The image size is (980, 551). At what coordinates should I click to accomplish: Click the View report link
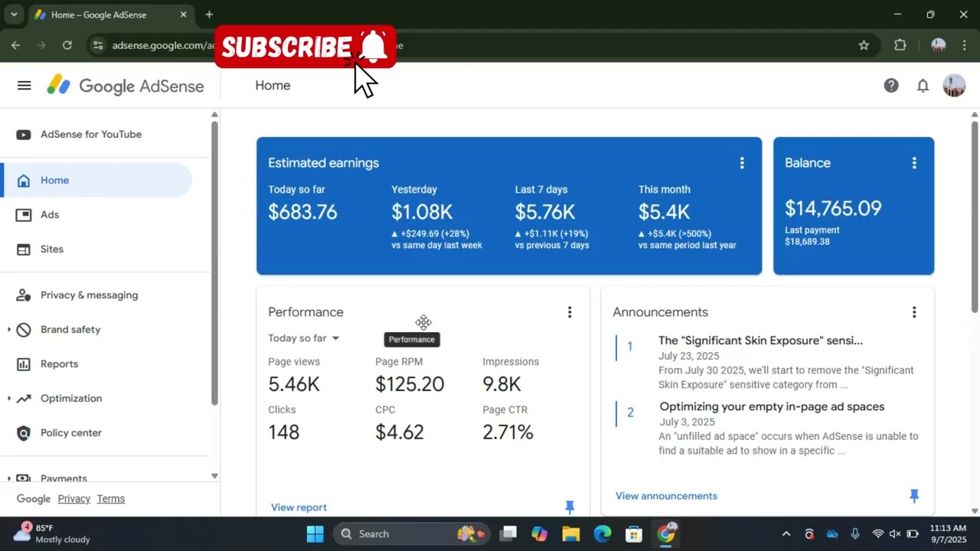(299, 507)
